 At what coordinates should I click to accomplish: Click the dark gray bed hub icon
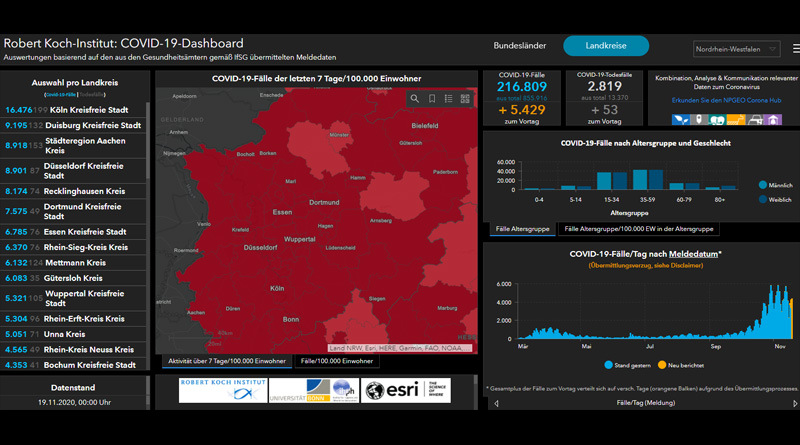click(755, 120)
